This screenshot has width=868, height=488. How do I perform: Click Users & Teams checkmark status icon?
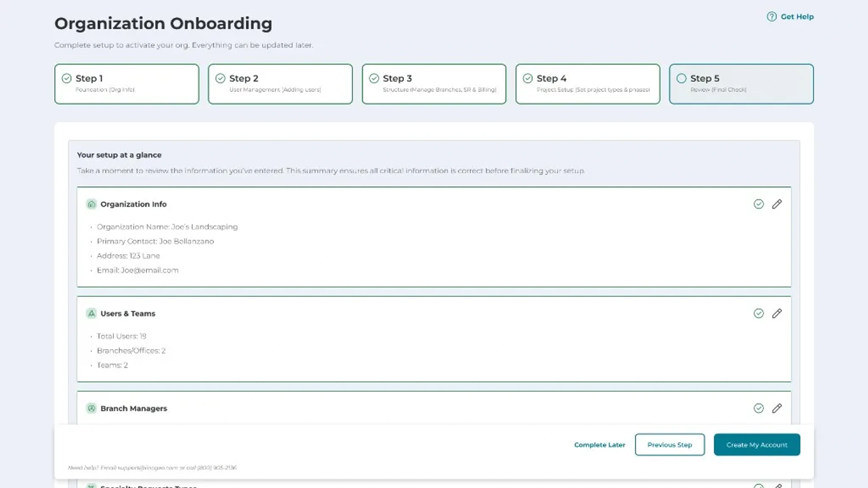(759, 313)
